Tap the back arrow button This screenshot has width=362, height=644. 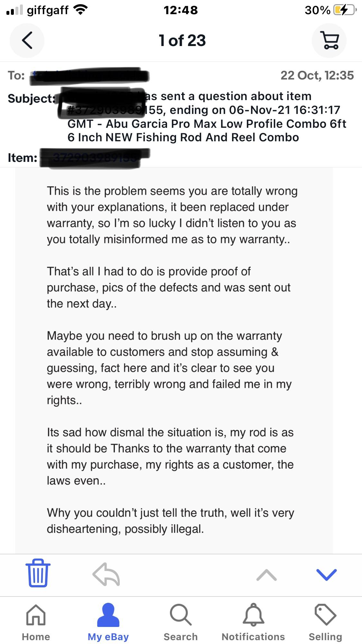point(27,41)
